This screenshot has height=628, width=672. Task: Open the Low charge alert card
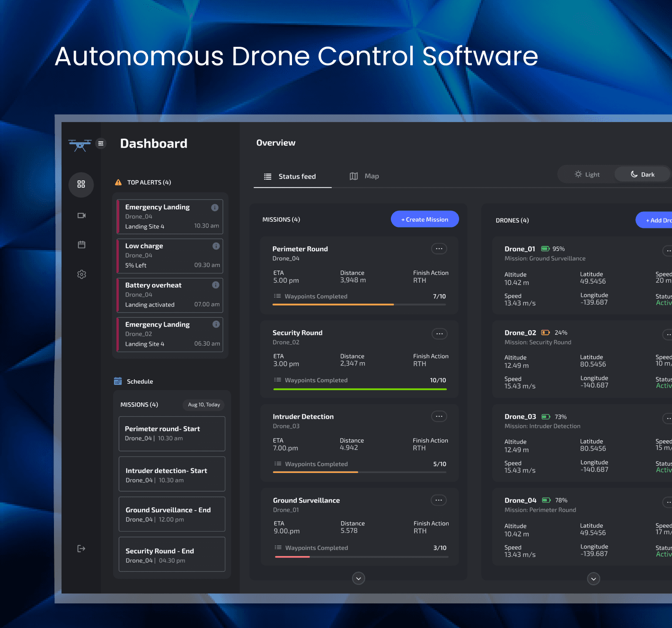(x=170, y=256)
